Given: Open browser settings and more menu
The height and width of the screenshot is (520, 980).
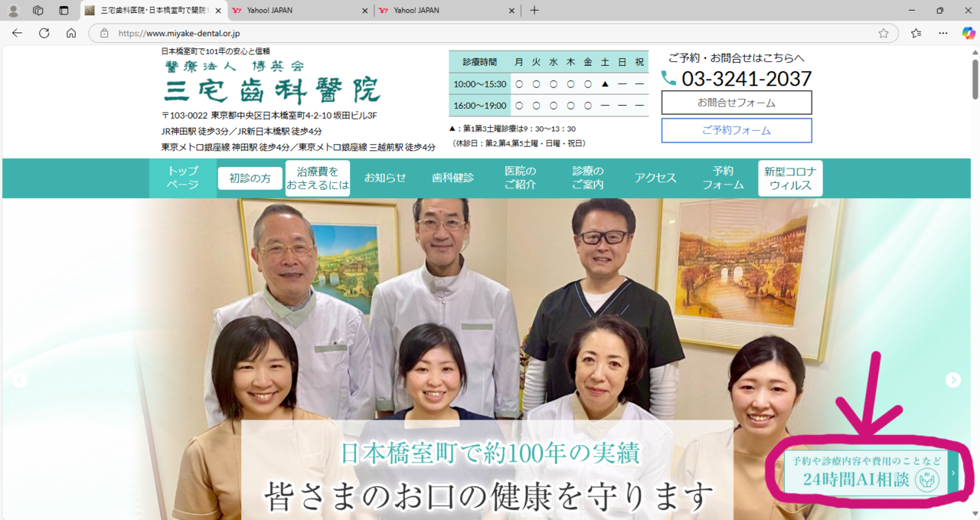Looking at the screenshot, I should 943,33.
